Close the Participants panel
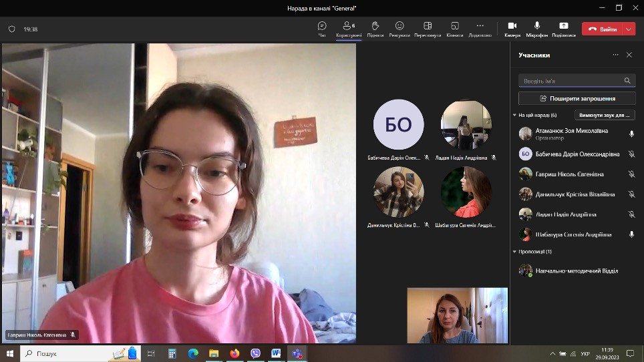The image size is (644, 362). pos(629,55)
